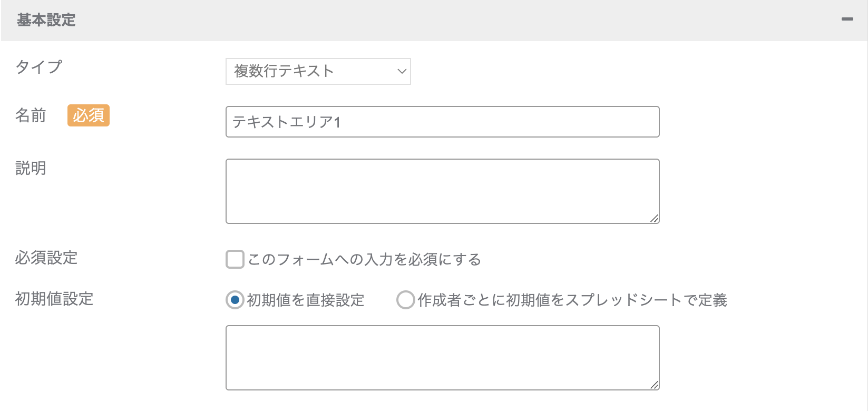Click inside the empty 説明 textarea

442,191
